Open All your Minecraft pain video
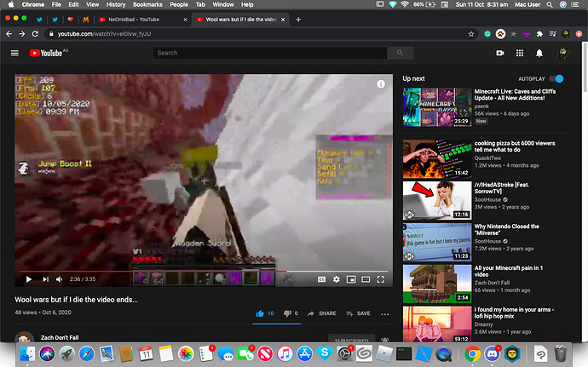Screen dimensions: 588x367 coord(437,284)
